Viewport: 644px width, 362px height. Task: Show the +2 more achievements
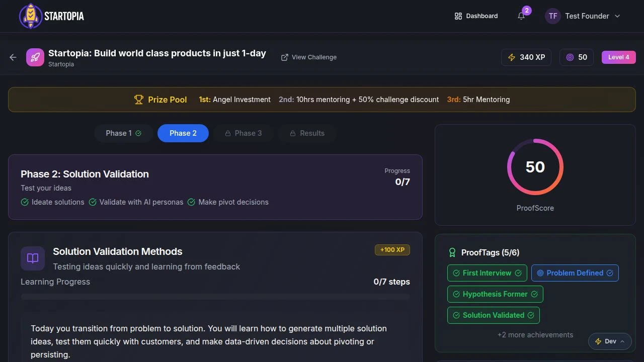pyautogui.click(x=535, y=335)
